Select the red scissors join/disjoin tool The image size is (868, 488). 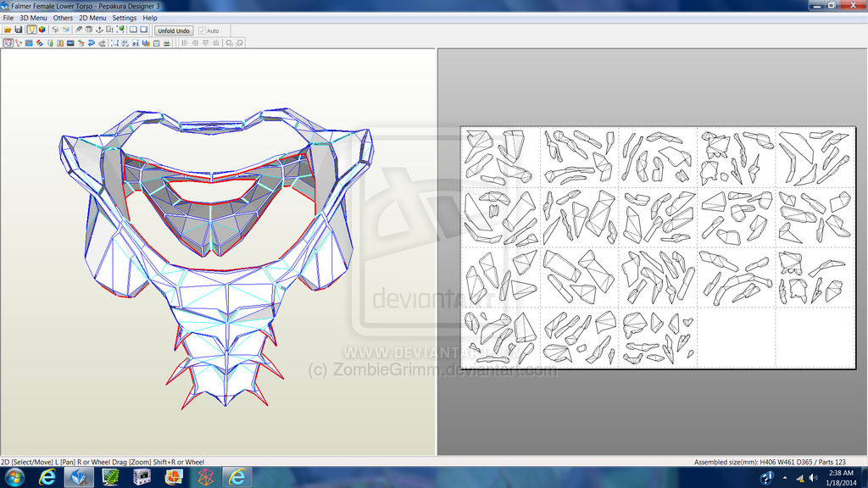19,42
